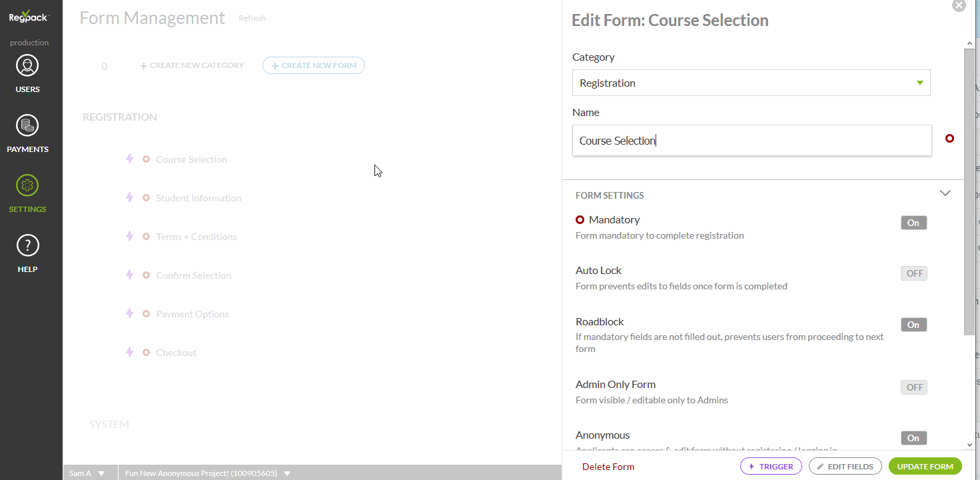Collapse the Form Settings section chevron
Screen dimensions: 980x480
(x=945, y=193)
